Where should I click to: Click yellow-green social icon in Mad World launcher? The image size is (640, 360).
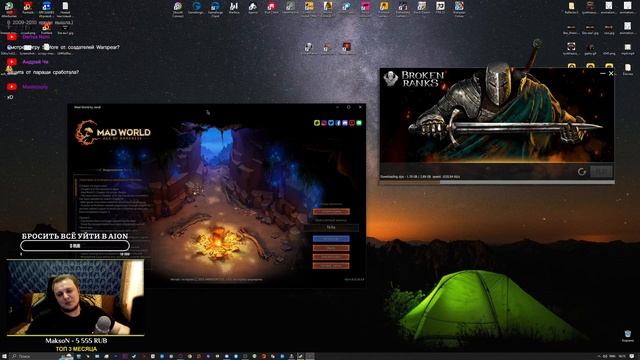(x=317, y=123)
